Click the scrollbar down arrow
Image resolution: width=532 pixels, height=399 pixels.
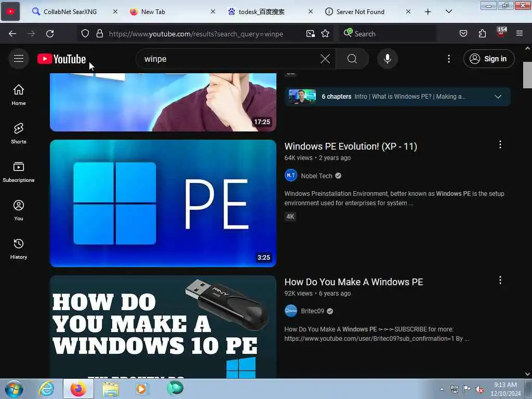point(527,374)
